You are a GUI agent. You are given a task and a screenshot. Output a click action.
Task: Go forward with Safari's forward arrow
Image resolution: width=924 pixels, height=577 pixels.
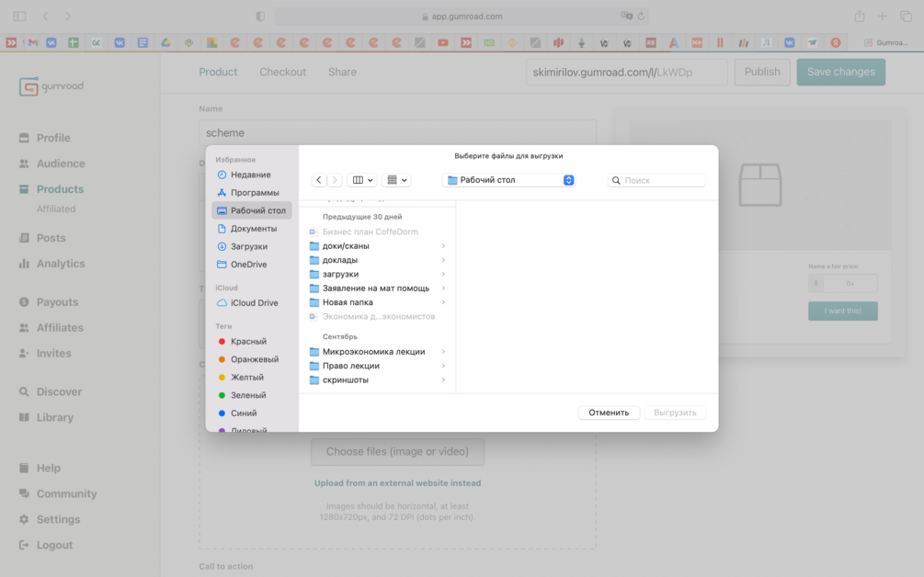click(68, 17)
